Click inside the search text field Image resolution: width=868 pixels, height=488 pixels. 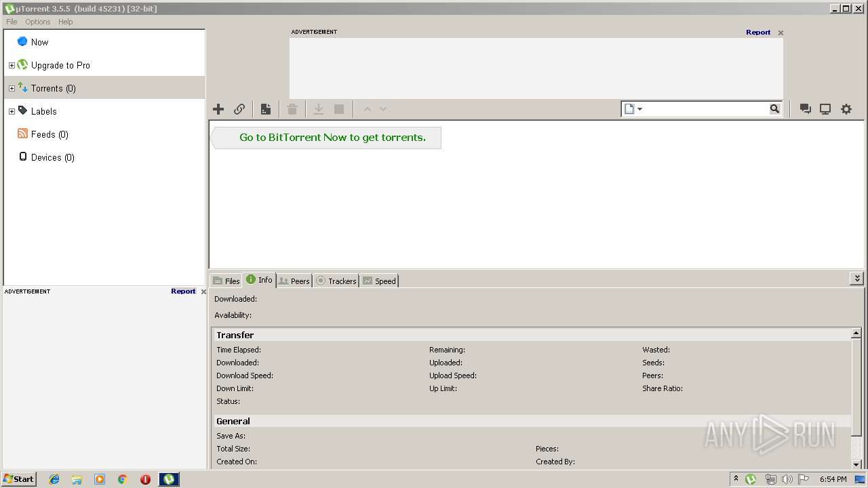pyautogui.click(x=706, y=109)
